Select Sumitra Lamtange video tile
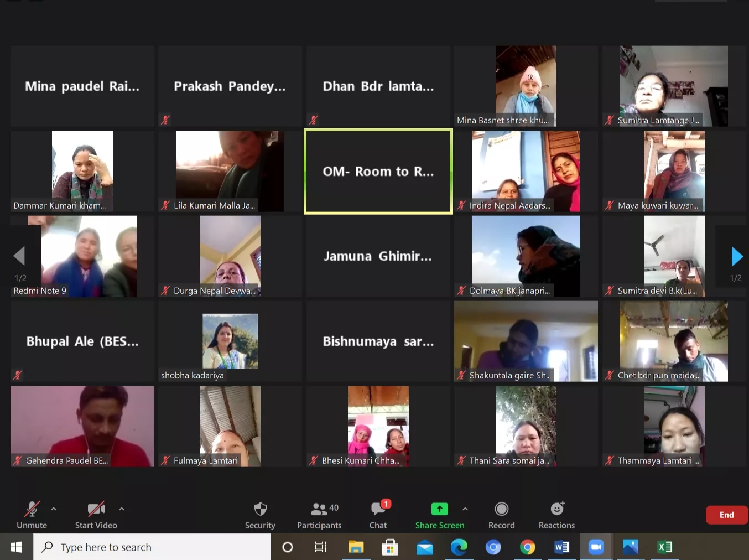 pos(674,86)
